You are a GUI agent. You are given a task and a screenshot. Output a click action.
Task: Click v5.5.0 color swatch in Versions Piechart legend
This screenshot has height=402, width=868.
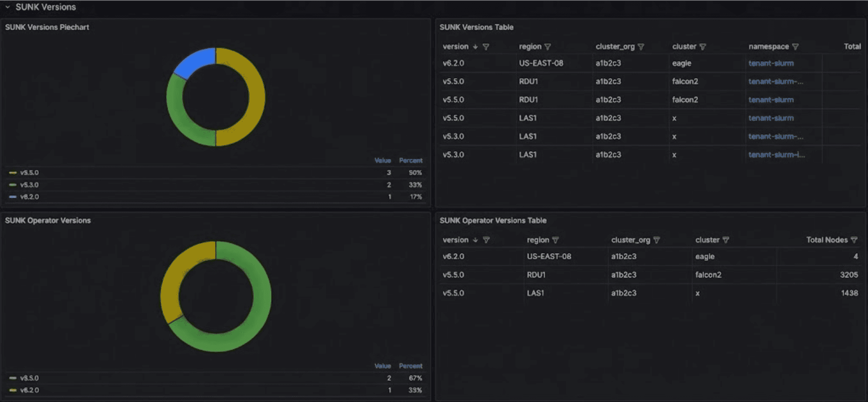(x=13, y=173)
